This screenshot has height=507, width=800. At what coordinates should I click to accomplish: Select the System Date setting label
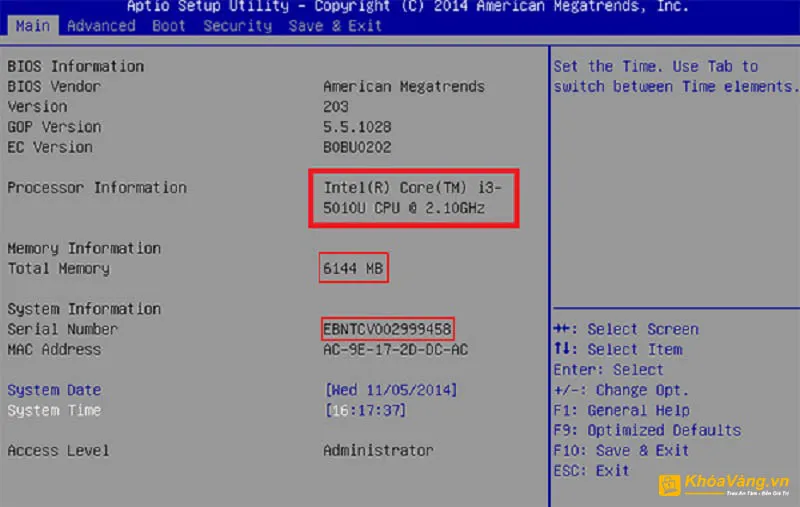(54, 390)
